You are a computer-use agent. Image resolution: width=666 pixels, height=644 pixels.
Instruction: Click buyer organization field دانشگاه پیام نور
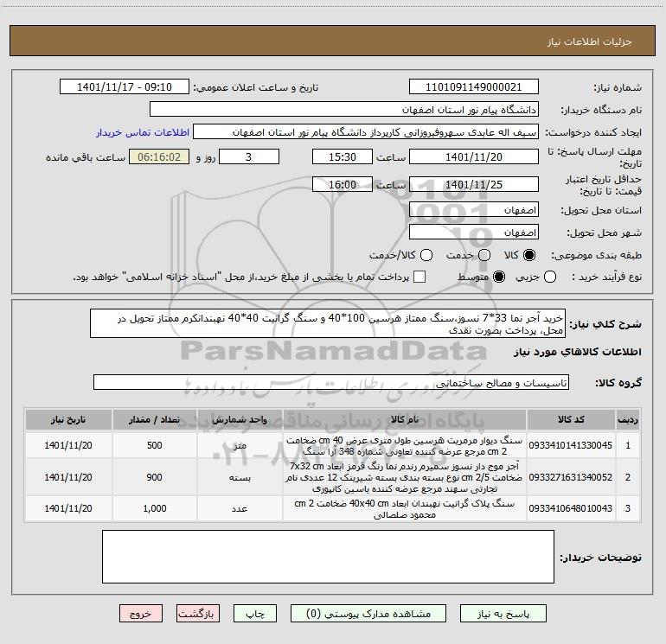coord(344,110)
